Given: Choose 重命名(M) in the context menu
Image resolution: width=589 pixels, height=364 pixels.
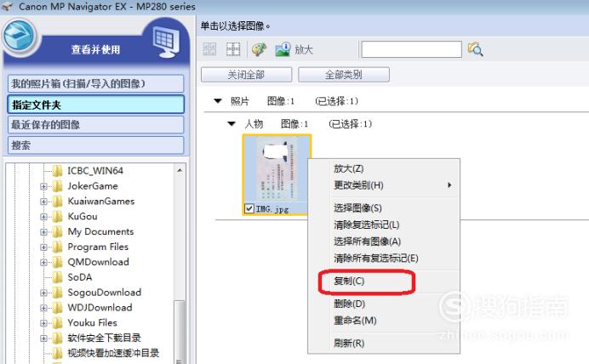Looking at the screenshot, I should 355,321.
